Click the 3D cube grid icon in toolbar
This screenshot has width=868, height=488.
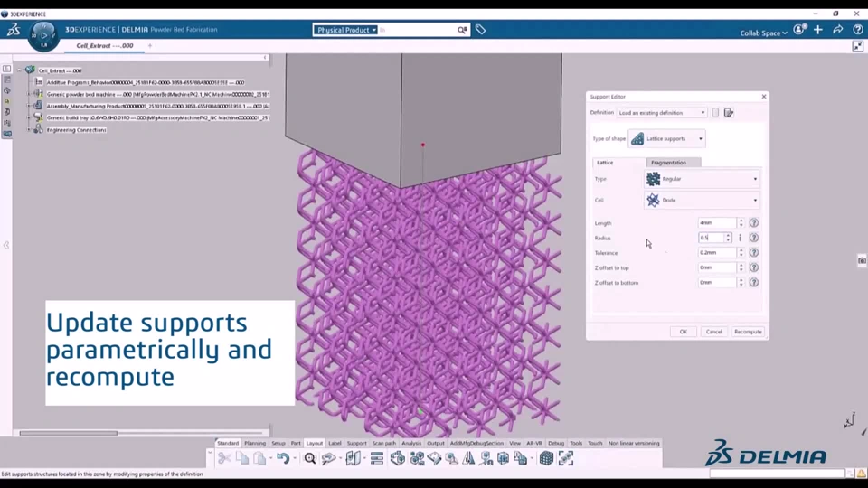(546, 458)
